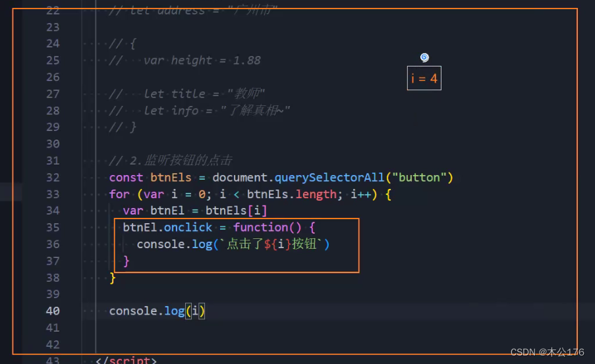
Task: Click line number 35 in the gutter
Action: 53,228
